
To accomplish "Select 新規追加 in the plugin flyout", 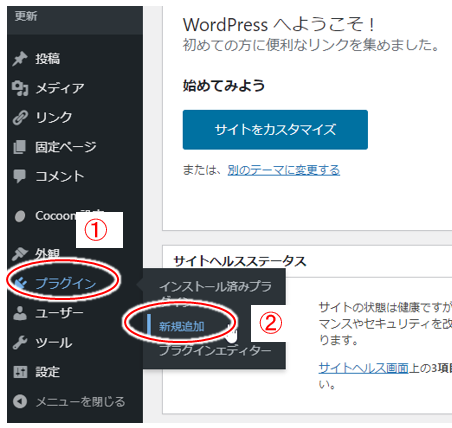I will [182, 327].
